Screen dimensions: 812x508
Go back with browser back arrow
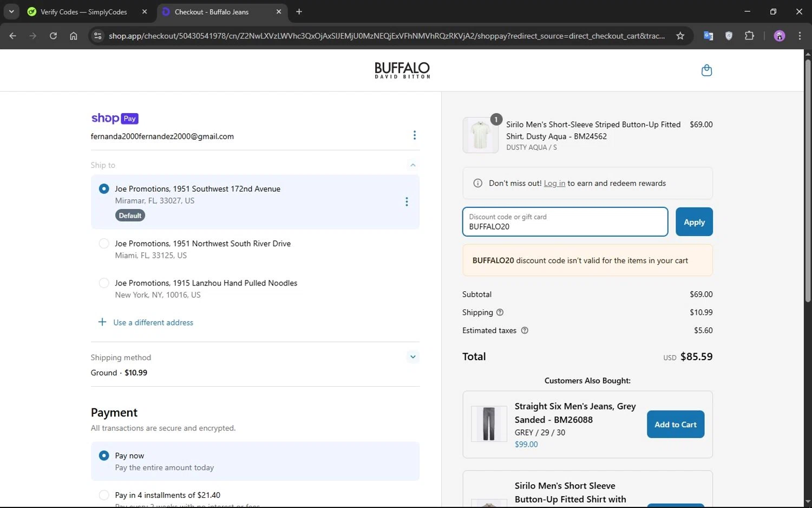13,36
